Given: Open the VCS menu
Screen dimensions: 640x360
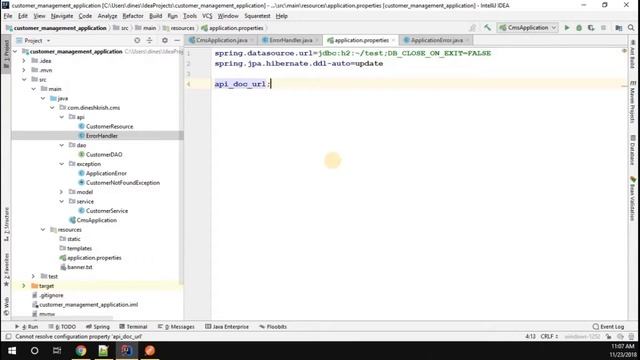Looking at the screenshot, I should point(207,16).
